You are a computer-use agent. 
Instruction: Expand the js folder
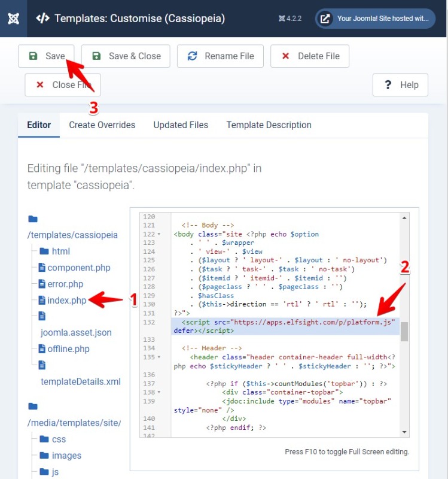click(55, 472)
